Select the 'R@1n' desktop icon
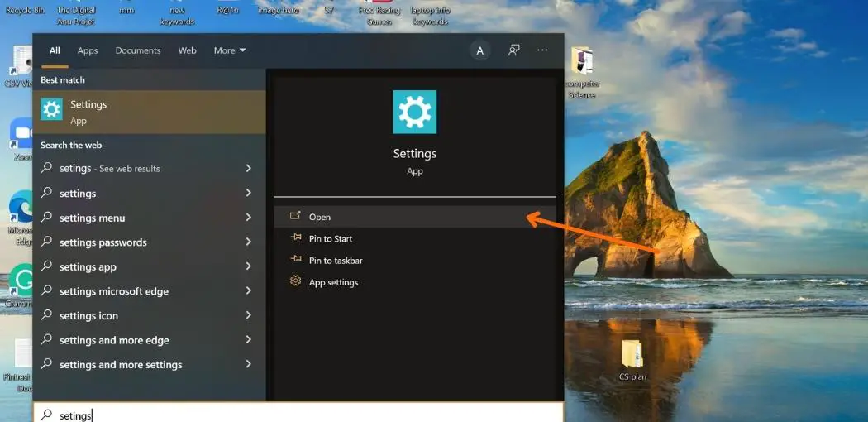 tap(227, 9)
